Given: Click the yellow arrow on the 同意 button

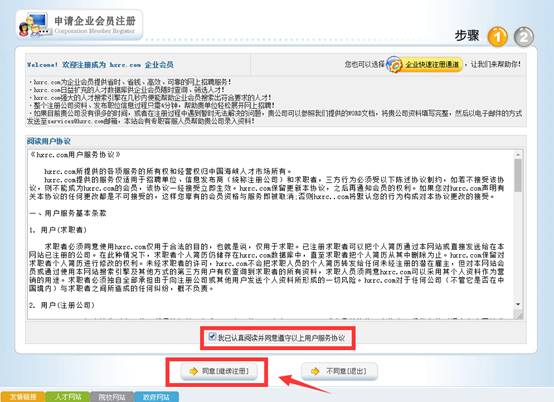Looking at the screenshot, I should coord(193,371).
